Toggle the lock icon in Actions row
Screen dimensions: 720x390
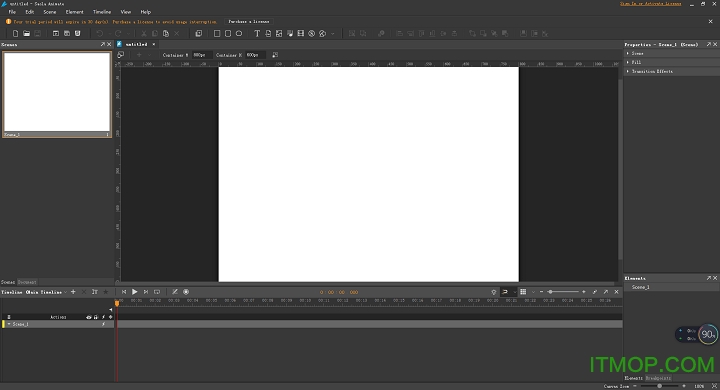[96, 317]
